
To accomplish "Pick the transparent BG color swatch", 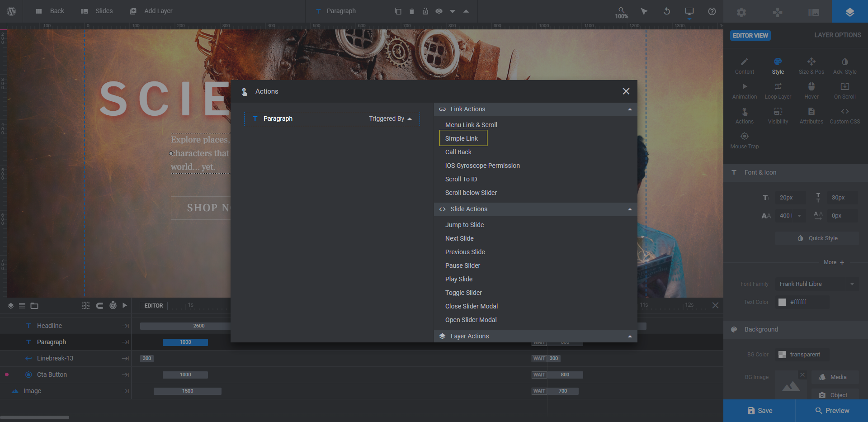I will [x=782, y=355].
